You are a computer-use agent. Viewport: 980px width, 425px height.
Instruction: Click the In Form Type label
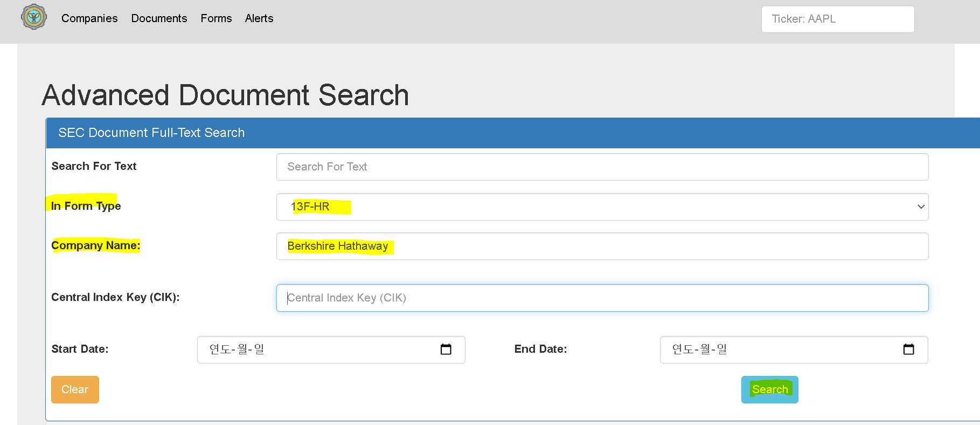[86, 206]
